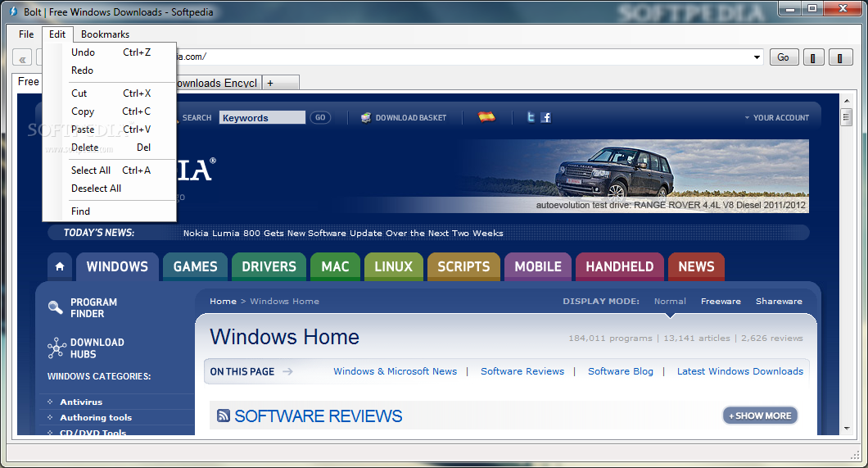Click the Show More button
868x468 pixels.
pyautogui.click(x=760, y=416)
